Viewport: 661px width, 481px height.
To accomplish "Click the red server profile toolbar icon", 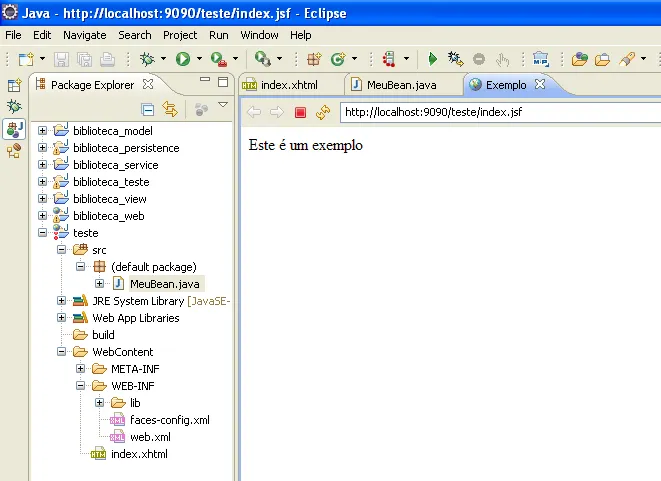I will [389, 59].
